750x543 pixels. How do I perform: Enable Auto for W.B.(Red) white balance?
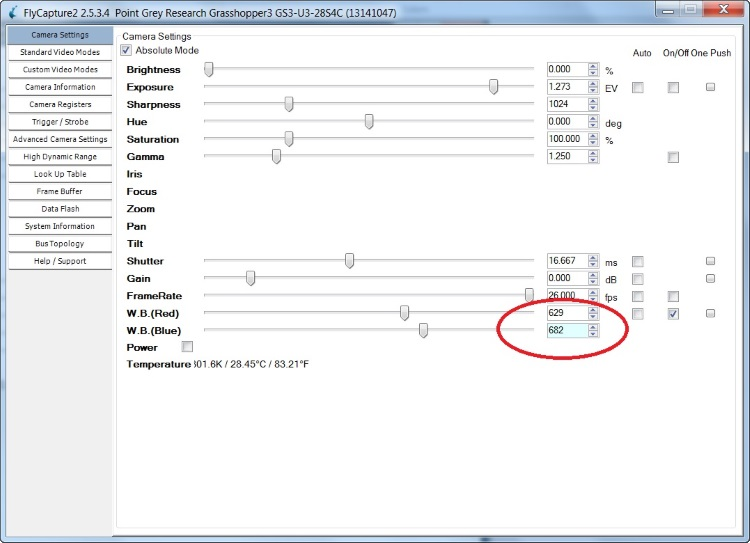pos(638,314)
